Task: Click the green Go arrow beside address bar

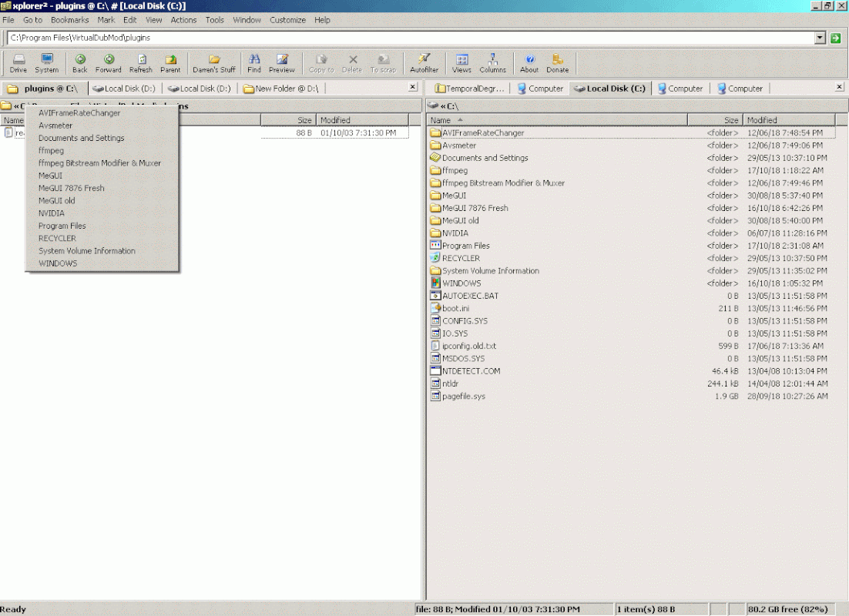Action: (x=835, y=38)
